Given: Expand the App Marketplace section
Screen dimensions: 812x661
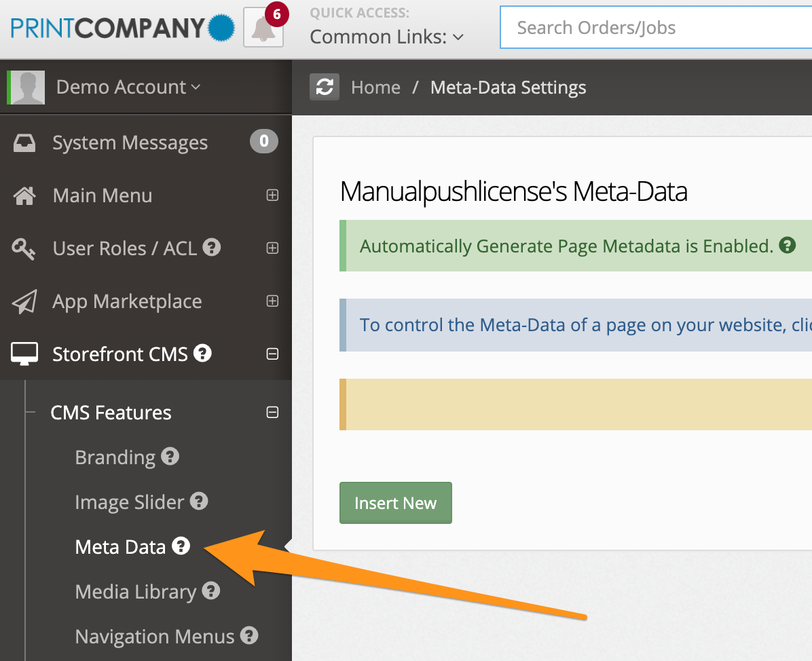Looking at the screenshot, I should click(272, 301).
